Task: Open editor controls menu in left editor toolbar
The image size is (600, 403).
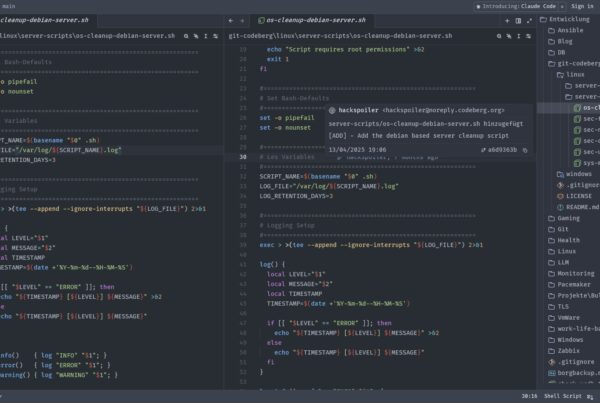Action: 215,36
